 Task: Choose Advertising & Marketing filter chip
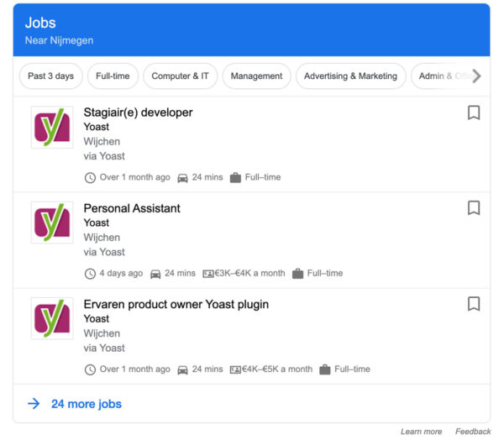pyautogui.click(x=350, y=76)
